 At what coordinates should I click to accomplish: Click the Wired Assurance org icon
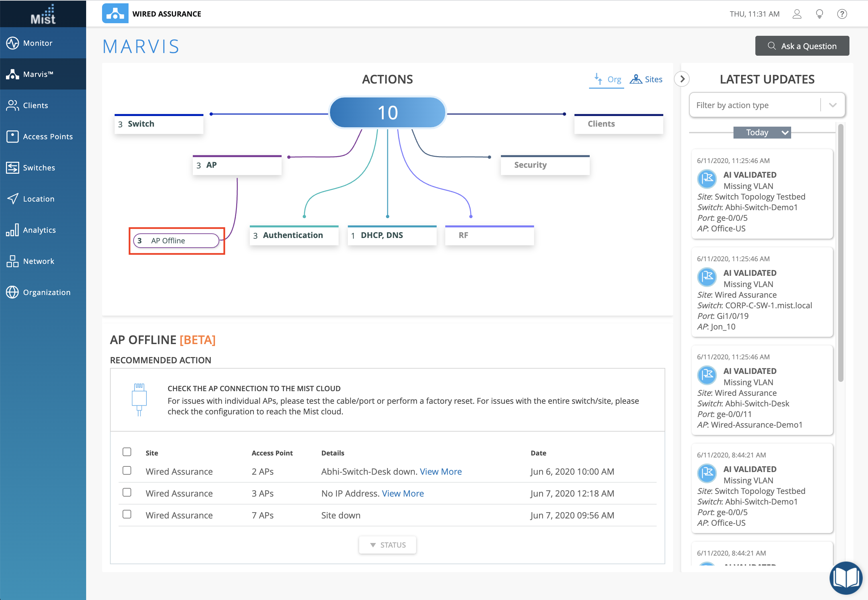tap(115, 14)
